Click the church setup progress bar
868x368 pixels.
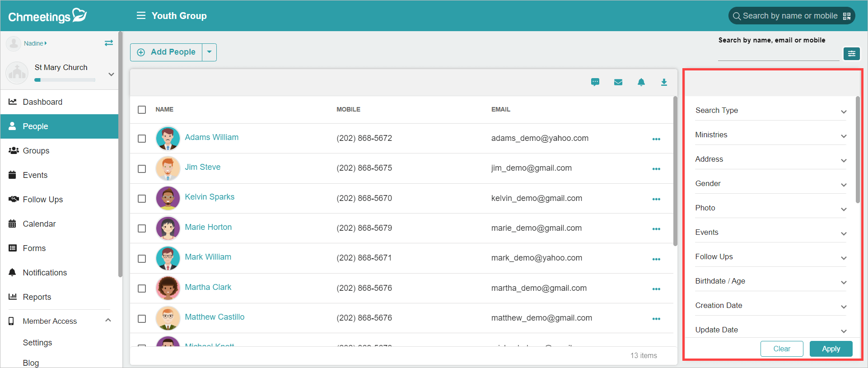pyautogui.click(x=65, y=80)
